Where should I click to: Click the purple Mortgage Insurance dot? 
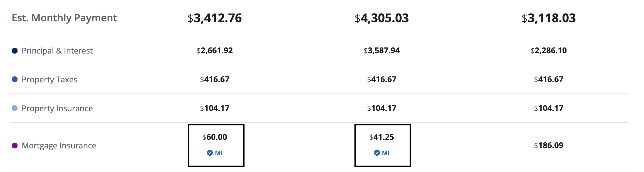pos(15,145)
